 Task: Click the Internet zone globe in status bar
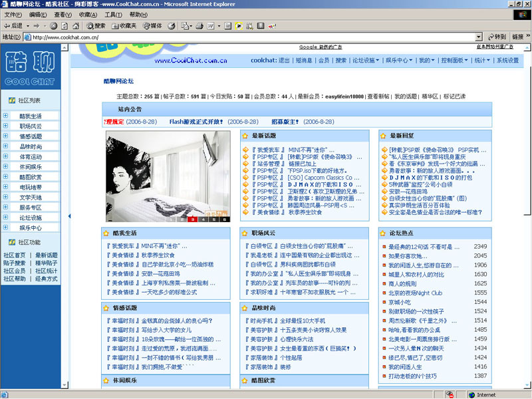pos(471,395)
